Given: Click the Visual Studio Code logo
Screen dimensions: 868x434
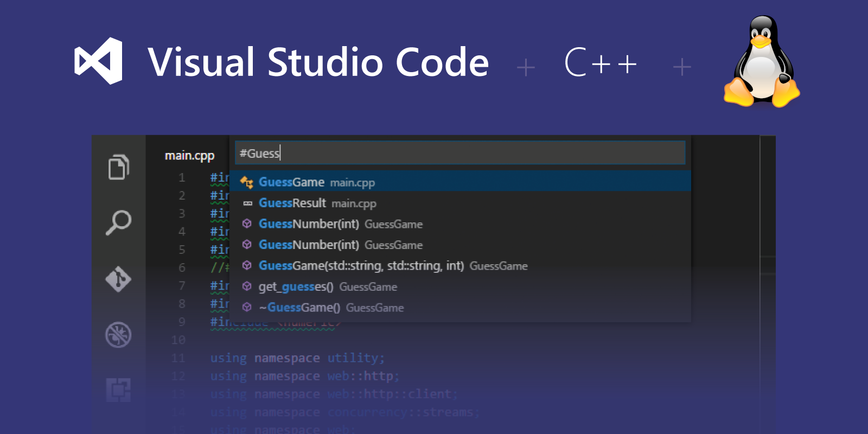Looking at the screenshot, I should [98, 61].
